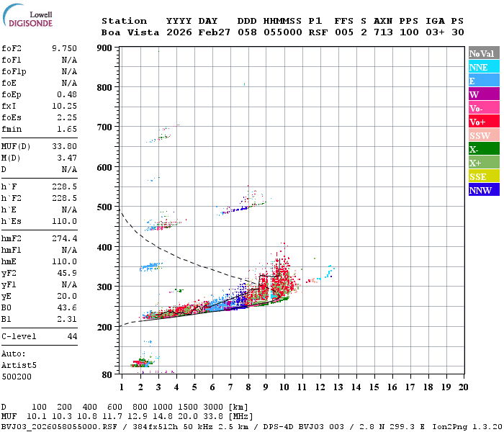This screenshot has height=432, width=504.
Task: Click the Vo- pink legend swatch
Action: pos(484,108)
